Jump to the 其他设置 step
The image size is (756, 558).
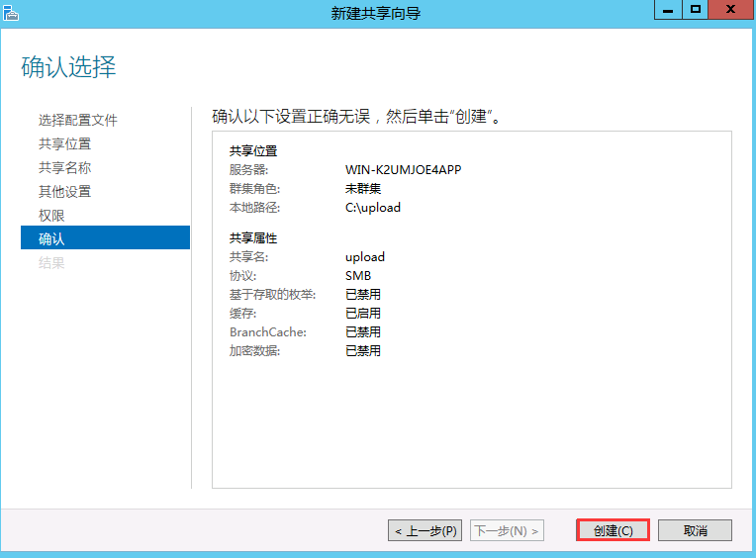[64, 191]
